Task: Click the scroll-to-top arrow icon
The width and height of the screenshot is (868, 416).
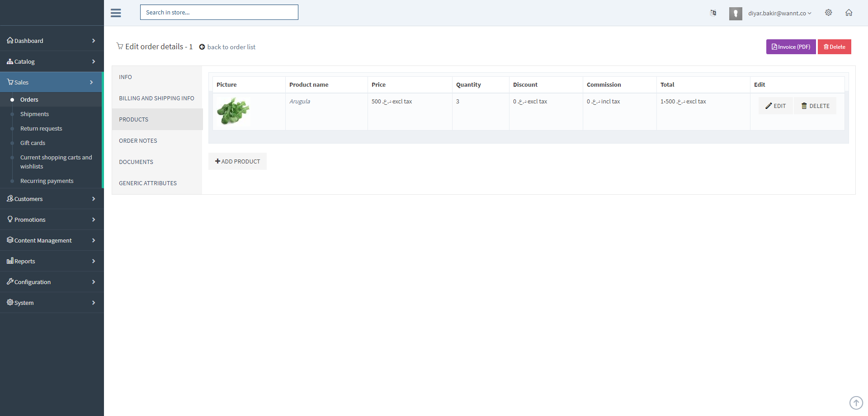Action: [856, 402]
